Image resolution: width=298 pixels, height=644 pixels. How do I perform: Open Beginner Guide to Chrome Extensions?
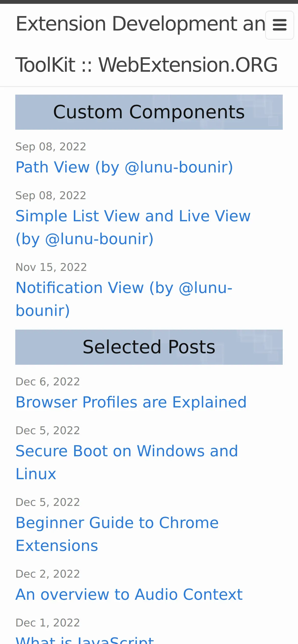tap(117, 534)
